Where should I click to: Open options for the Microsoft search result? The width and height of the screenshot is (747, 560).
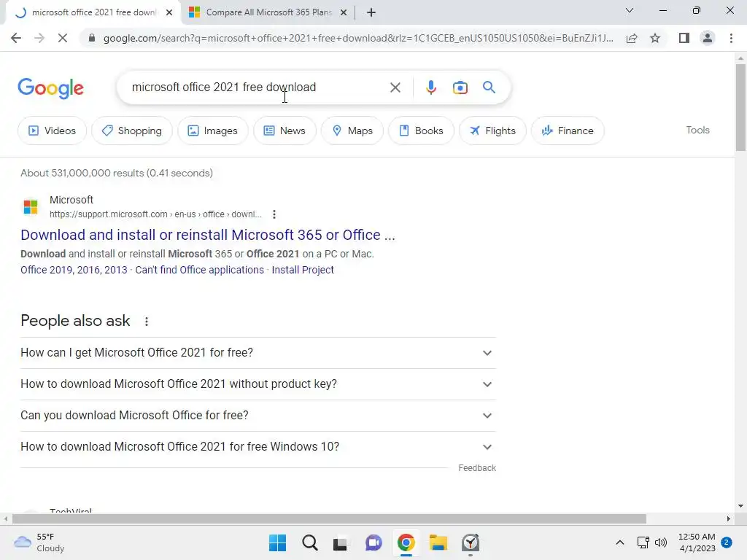[274, 214]
